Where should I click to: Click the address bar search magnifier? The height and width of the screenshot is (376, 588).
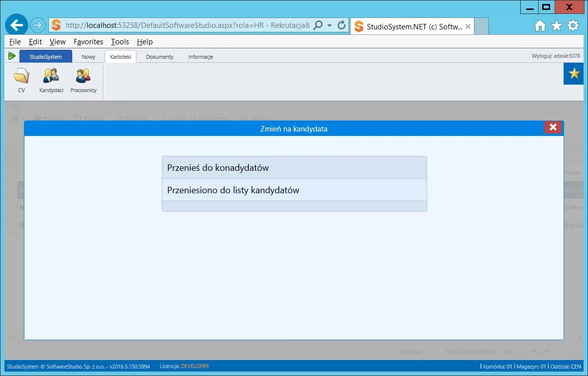click(x=318, y=25)
